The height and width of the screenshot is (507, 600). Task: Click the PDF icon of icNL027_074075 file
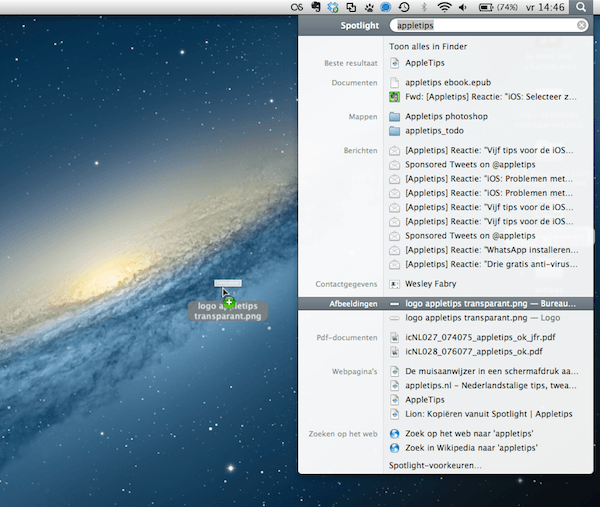tap(395, 337)
